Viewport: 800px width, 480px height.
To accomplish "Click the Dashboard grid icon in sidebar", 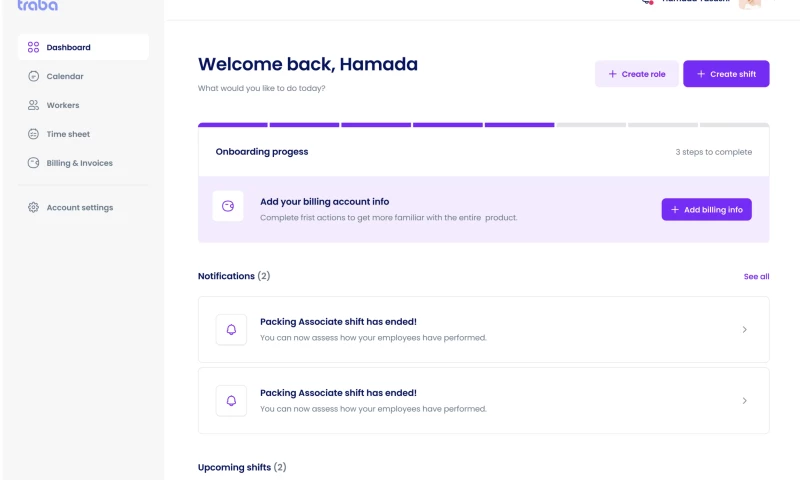I will coord(33,47).
